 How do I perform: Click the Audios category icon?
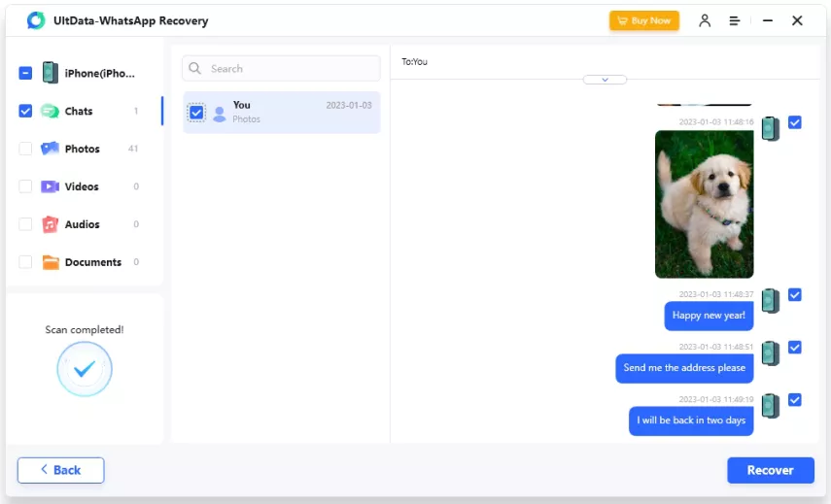[x=50, y=224]
